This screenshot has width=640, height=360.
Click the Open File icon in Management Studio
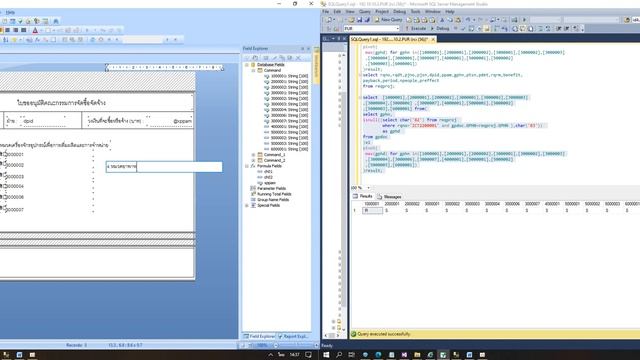(351, 20)
